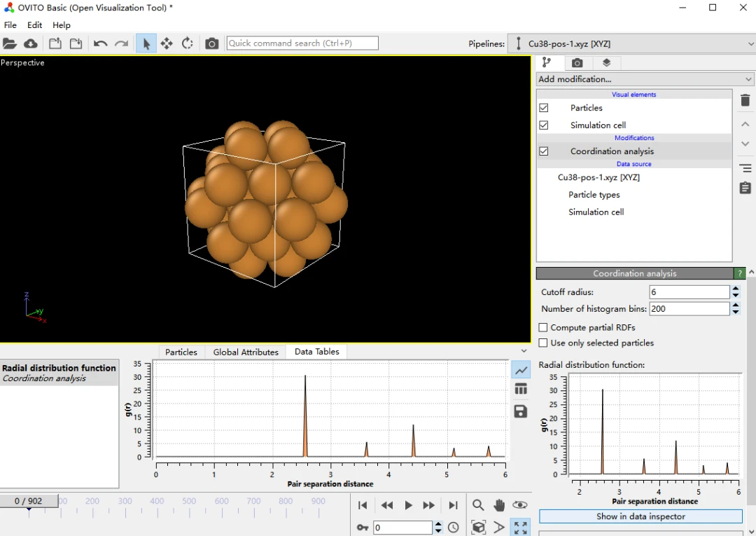The image size is (756, 536).
Task: Click the modifier group lines icon
Action: [745, 168]
